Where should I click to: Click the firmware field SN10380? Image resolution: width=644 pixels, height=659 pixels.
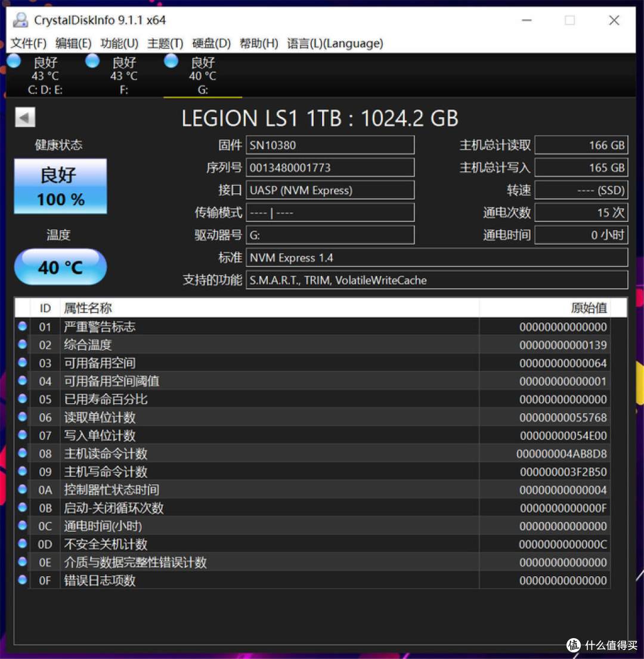330,145
